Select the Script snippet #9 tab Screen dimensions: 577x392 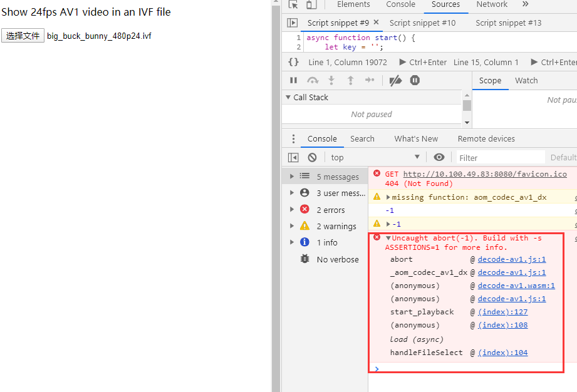[338, 23]
